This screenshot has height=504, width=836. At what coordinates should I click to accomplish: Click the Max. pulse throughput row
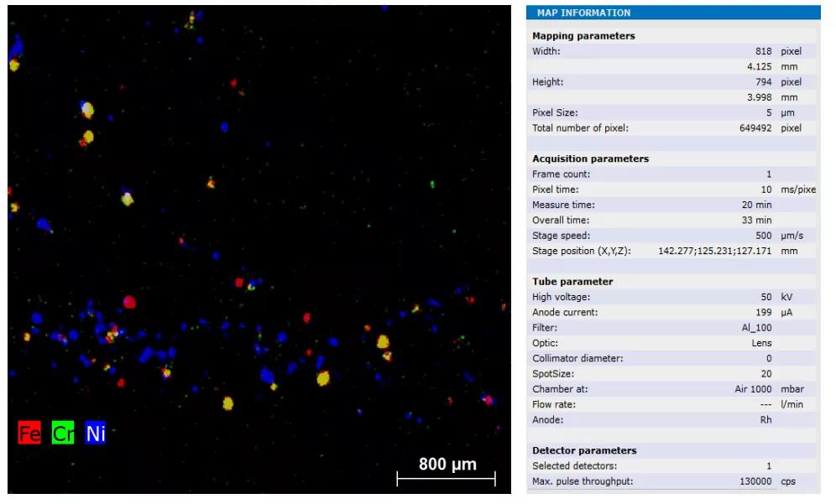[671, 481]
